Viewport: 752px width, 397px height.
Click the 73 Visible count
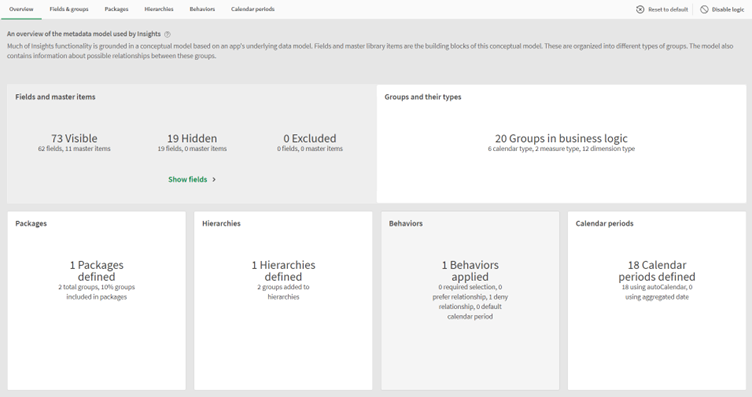click(74, 138)
